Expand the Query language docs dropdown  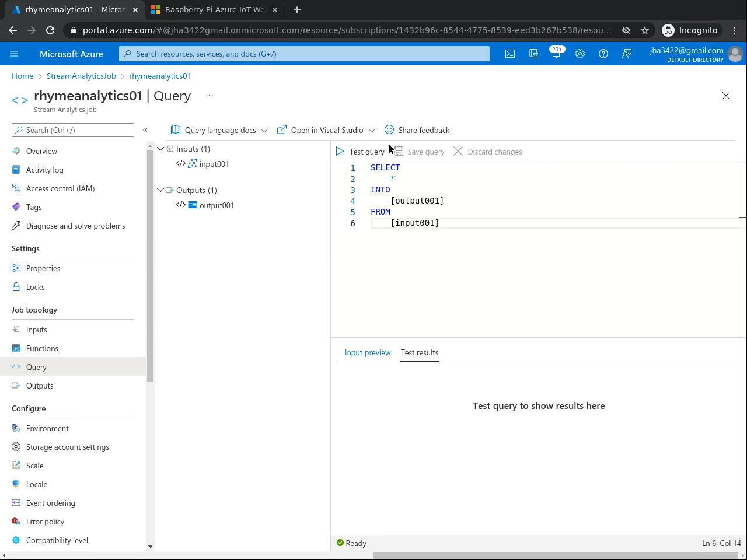pyautogui.click(x=264, y=130)
